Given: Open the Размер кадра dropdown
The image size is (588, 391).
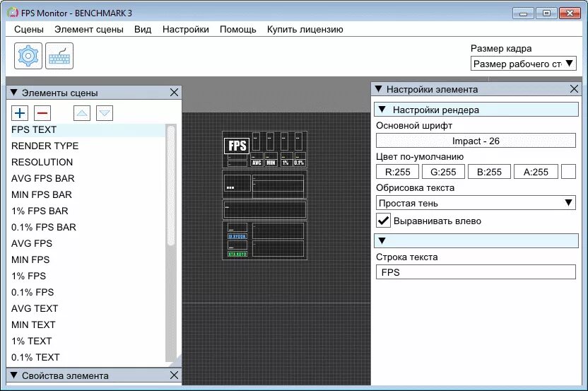Looking at the screenshot, I should 523,64.
